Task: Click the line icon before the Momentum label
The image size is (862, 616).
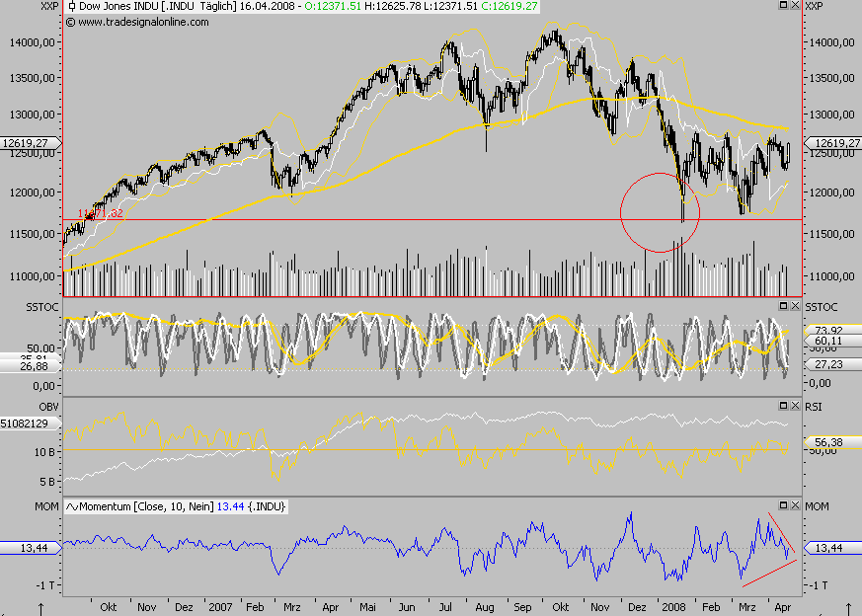Action: tap(71, 506)
